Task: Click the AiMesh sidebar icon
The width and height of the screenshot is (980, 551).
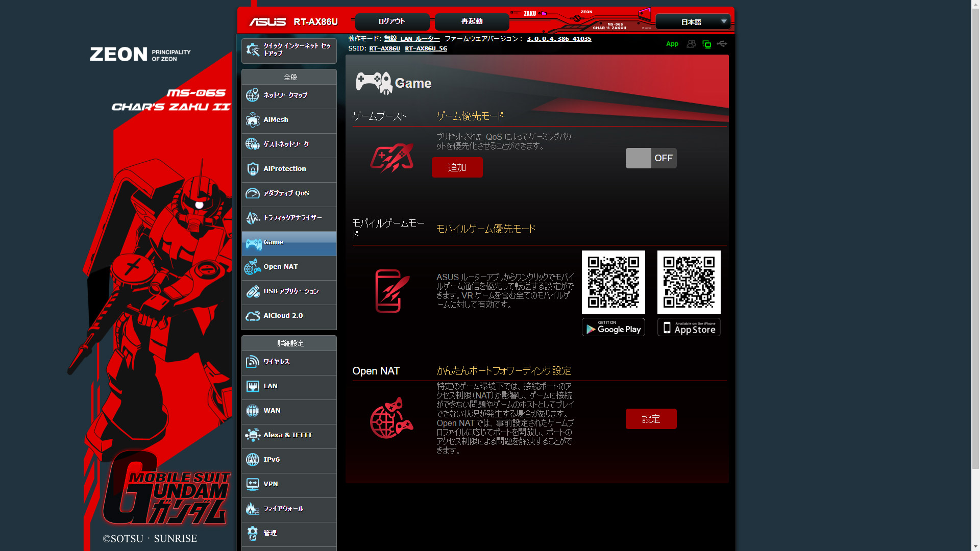Action: click(253, 120)
